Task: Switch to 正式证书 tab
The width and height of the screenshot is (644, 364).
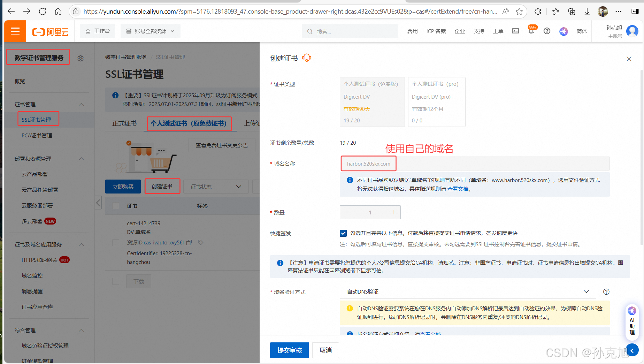Action: coord(124,123)
